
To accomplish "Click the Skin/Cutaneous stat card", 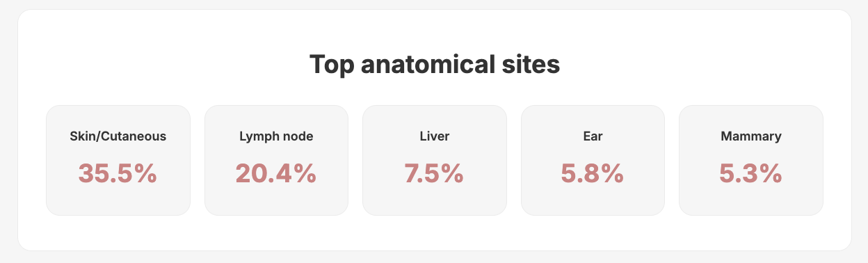I will (x=118, y=160).
